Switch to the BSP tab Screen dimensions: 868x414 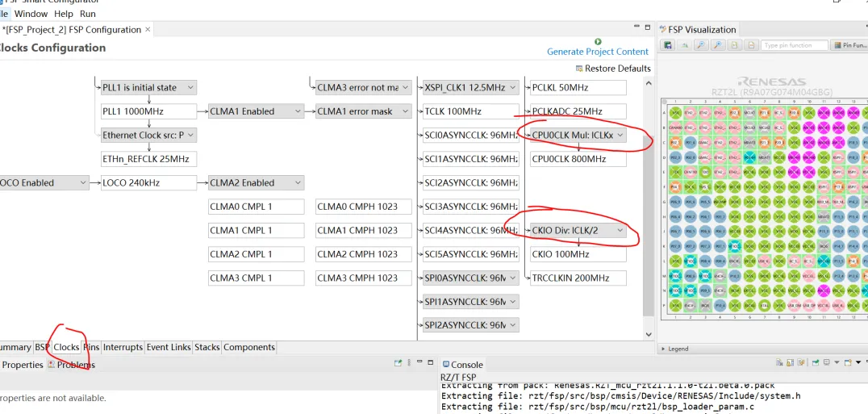(x=42, y=347)
